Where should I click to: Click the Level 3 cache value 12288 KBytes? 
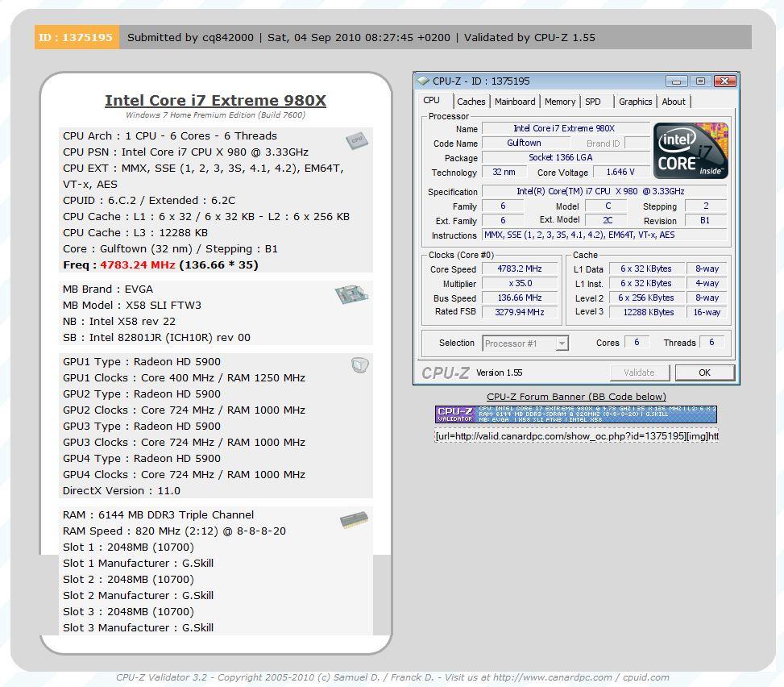pyautogui.click(x=648, y=312)
